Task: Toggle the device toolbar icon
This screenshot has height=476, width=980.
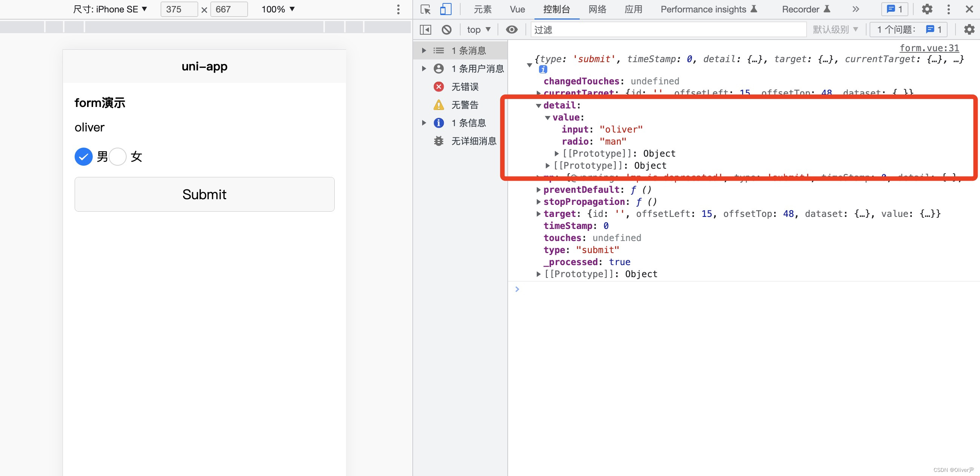Action: coord(445,9)
